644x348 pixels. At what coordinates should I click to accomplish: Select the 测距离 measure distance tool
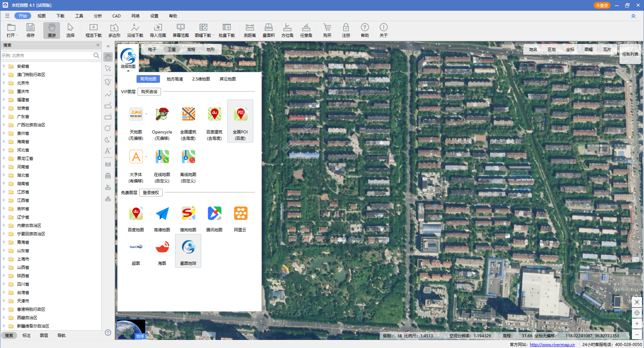(x=249, y=30)
